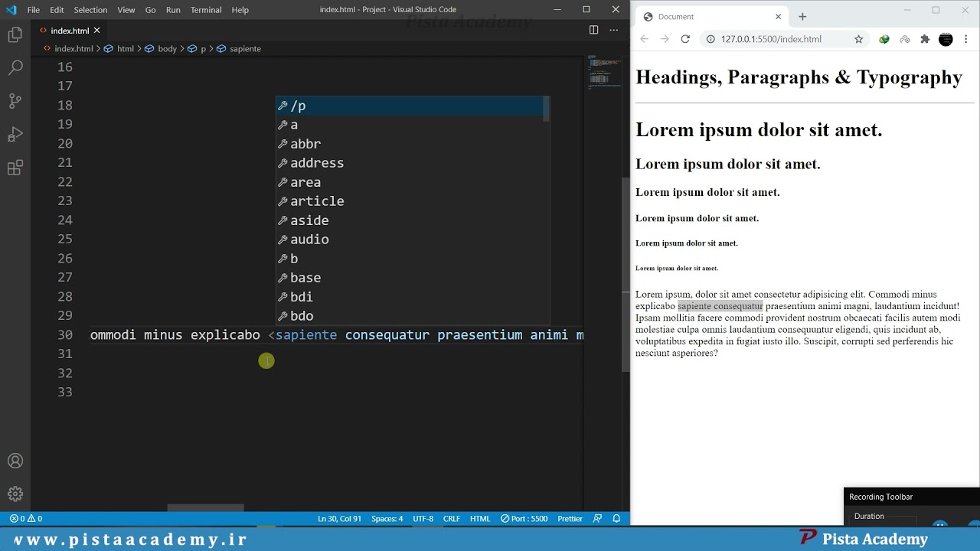Open browser Extensions puzzle icon
Image resolution: width=980 pixels, height=551 pixels.
click(925, 39)
